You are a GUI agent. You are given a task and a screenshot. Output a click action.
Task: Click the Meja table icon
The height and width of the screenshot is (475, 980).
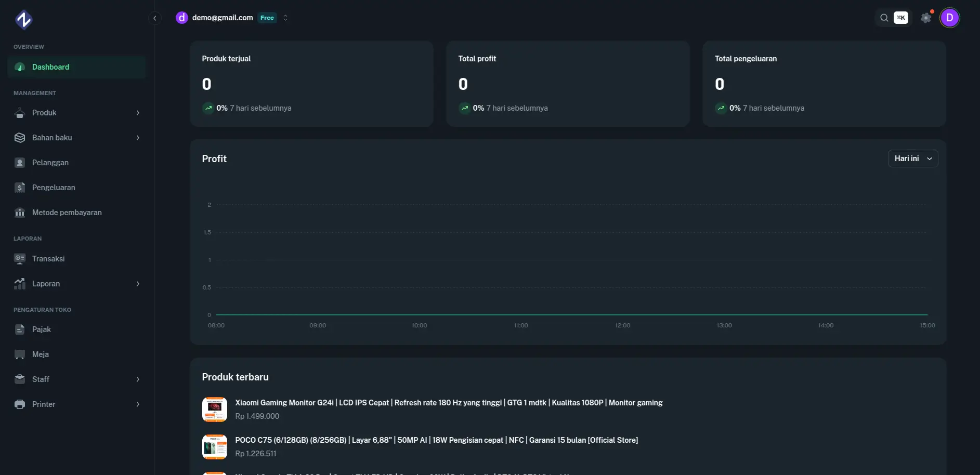click(x=20, y=354)
